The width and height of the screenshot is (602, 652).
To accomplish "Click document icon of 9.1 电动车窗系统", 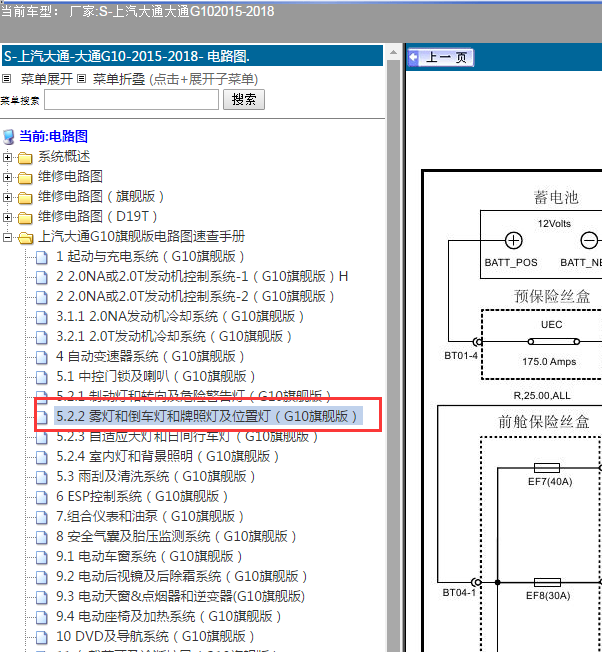I will click(x=42, y=558).
